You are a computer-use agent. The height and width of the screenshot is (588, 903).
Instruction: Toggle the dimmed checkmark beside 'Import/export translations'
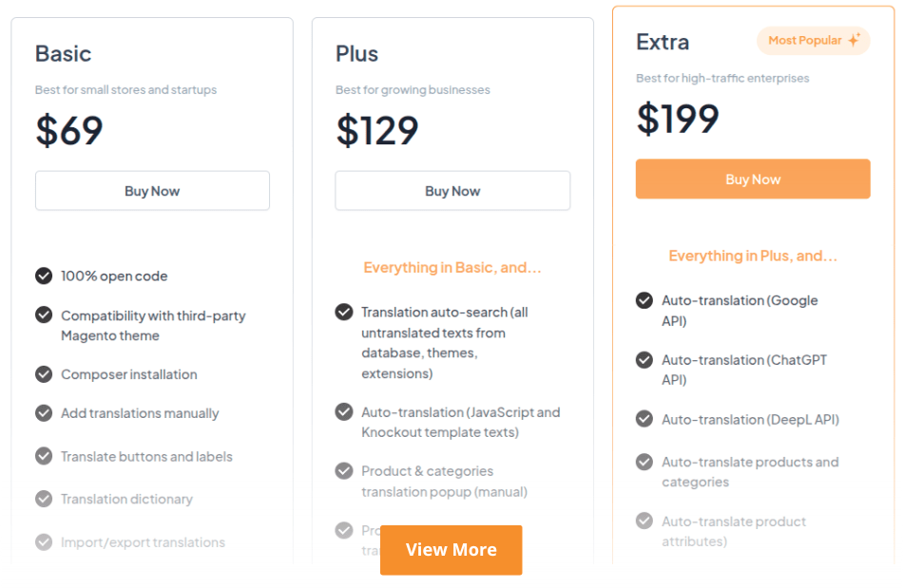pos(44,542)
